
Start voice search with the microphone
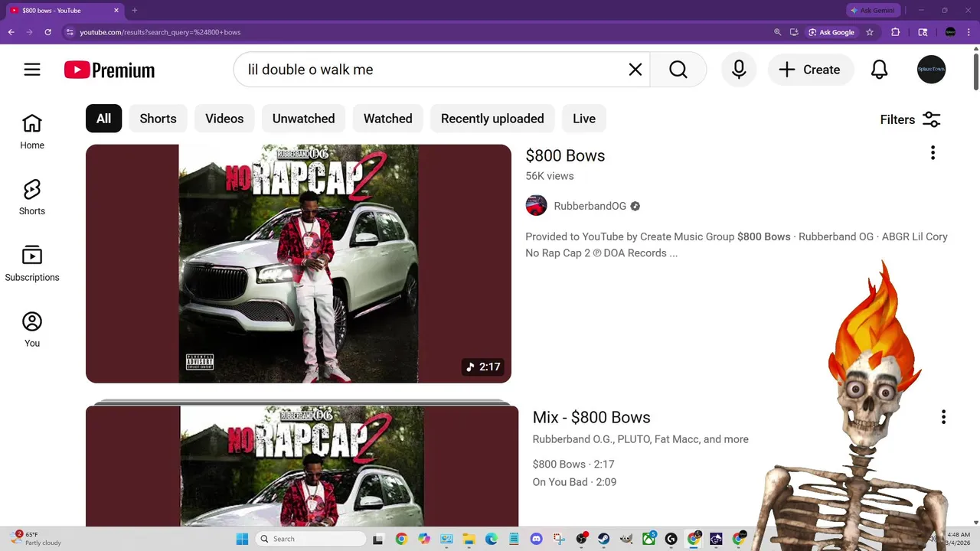point(739,70)
